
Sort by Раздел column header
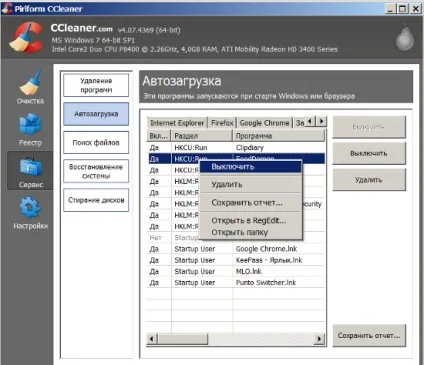pyautogui.click(x=202, y=136)
